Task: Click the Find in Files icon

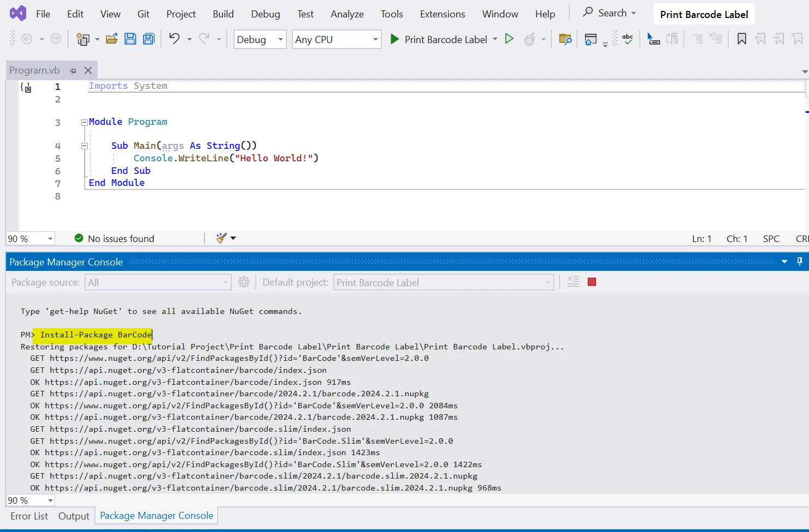Action: (565, 39)
